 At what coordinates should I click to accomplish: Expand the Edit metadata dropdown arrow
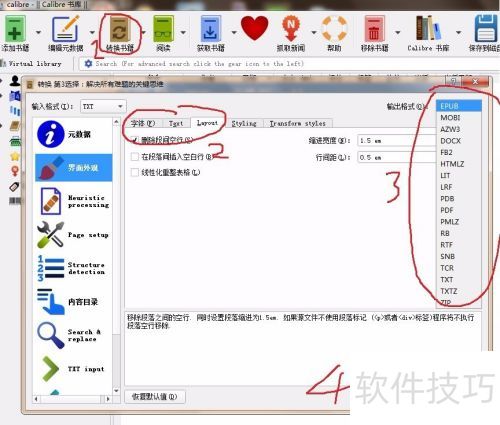92,32
